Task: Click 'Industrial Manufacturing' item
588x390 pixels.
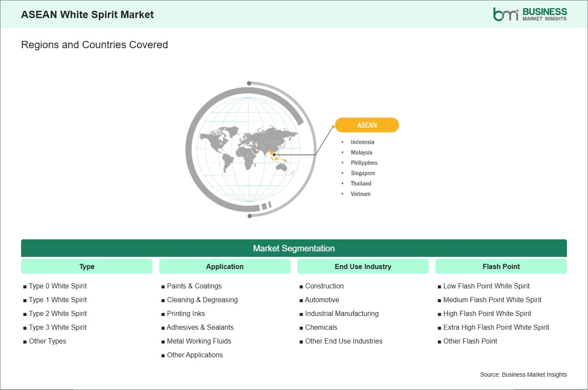Action: tap(342, 313)
